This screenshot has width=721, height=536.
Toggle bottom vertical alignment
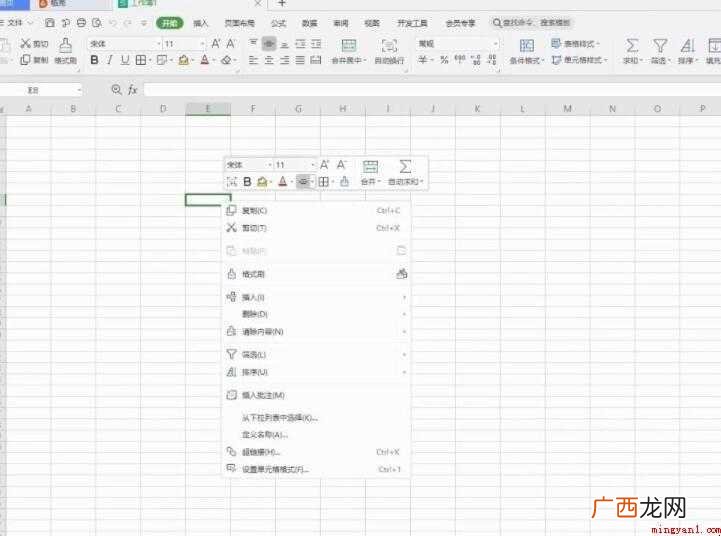pos(285,44)
